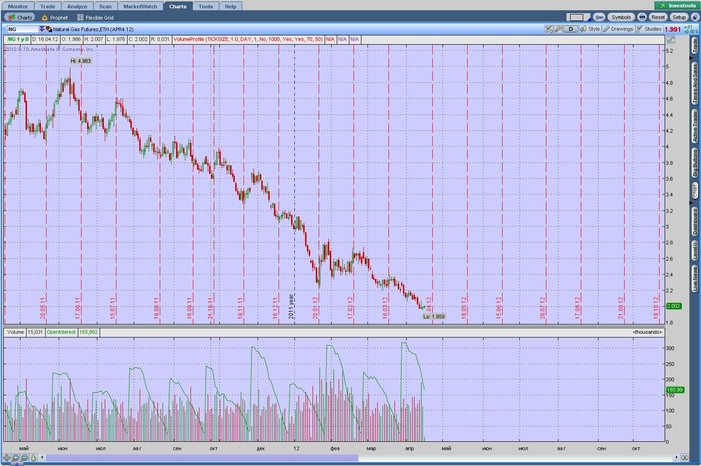Click the first zoom icon at bottom-left

point(7,458)
